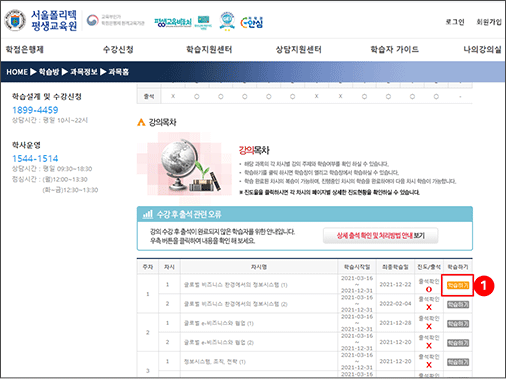
Task: Click the 상세 출석 확인 및 처리방법 안내 보기 button
Action: pos(380,236)
